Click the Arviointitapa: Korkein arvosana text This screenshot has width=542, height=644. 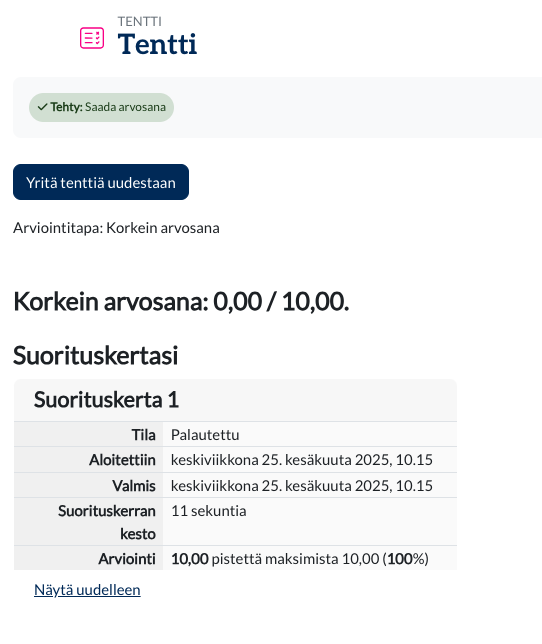[x=116, y=228]
